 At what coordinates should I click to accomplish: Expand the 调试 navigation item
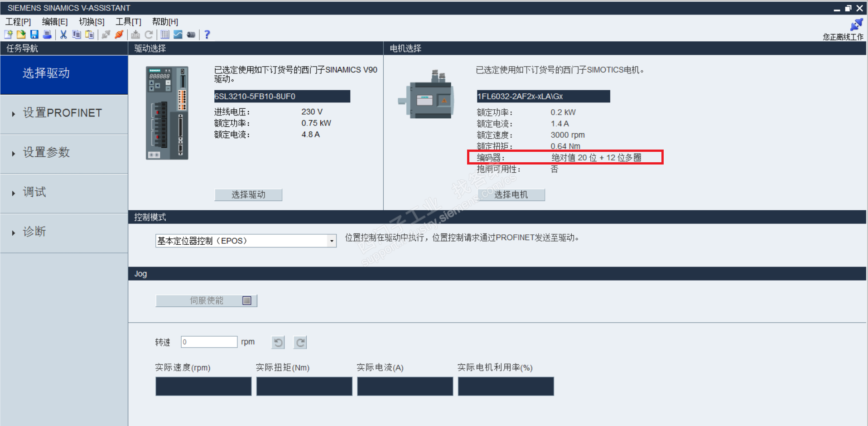click(64, 193)
